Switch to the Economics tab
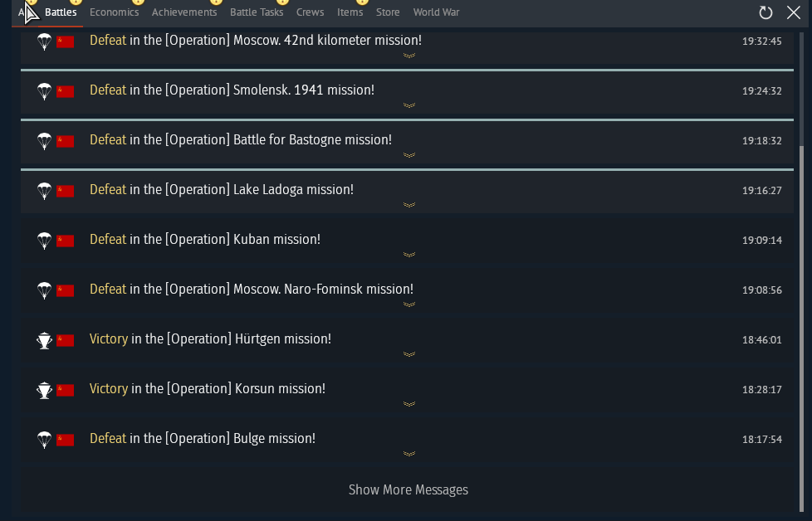The width and height of the screenshot is (812, 521). coord(114,12)
